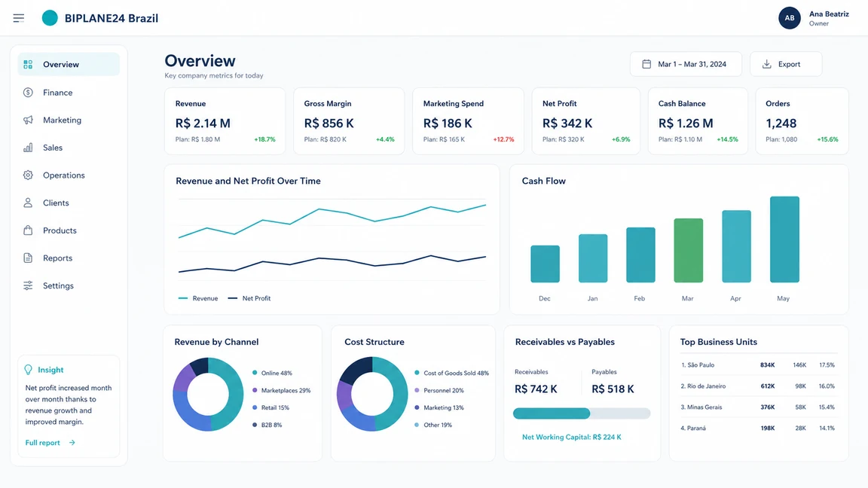
Task: Click the Export button
Action: coord(786,64)
